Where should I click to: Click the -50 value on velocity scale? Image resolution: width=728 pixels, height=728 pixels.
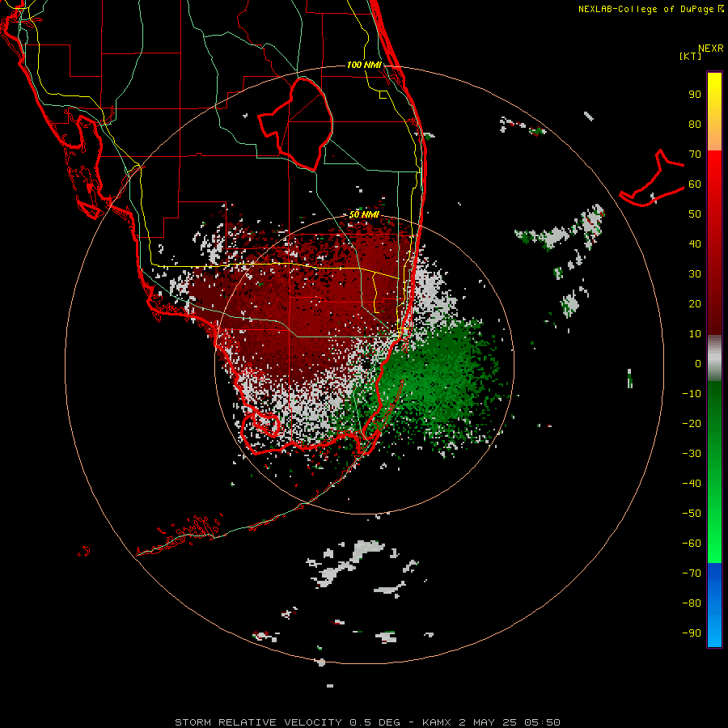coord(692,514)
